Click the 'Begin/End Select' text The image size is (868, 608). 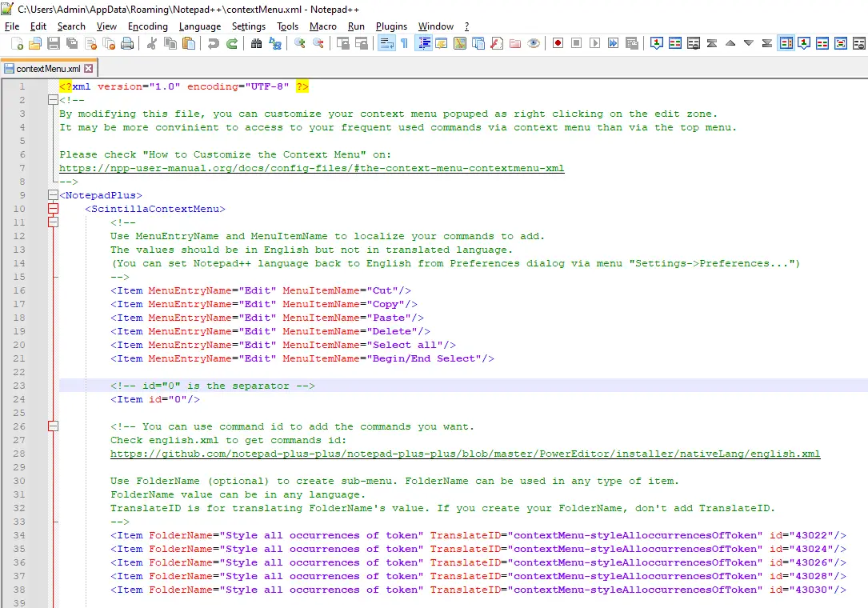pos(423,359)
